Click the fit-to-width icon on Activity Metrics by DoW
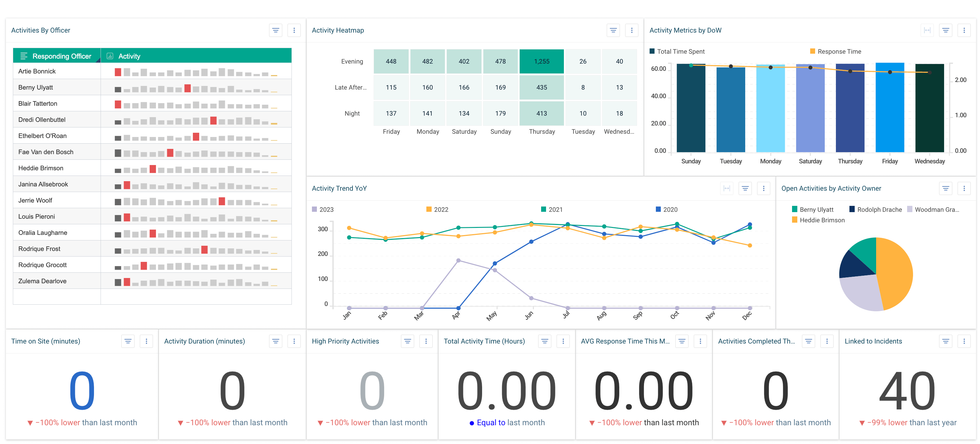The width and height of the screenshot is (980, 444). coord(928,30)
